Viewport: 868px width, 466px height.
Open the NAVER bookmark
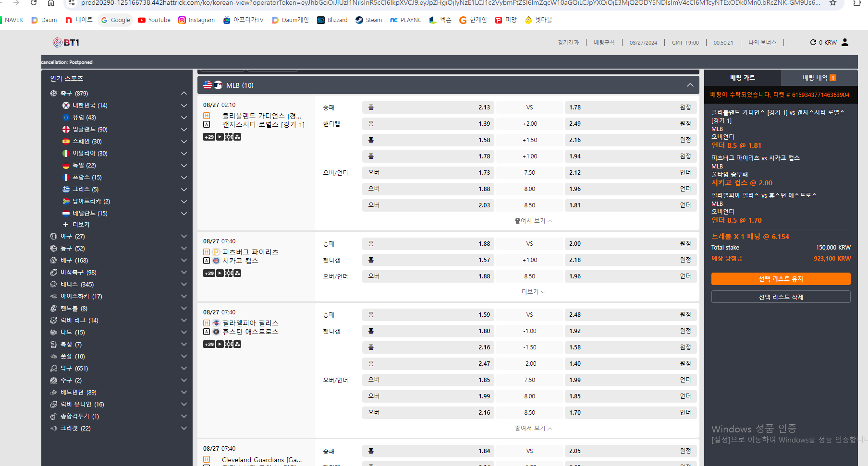click(11, 20)
